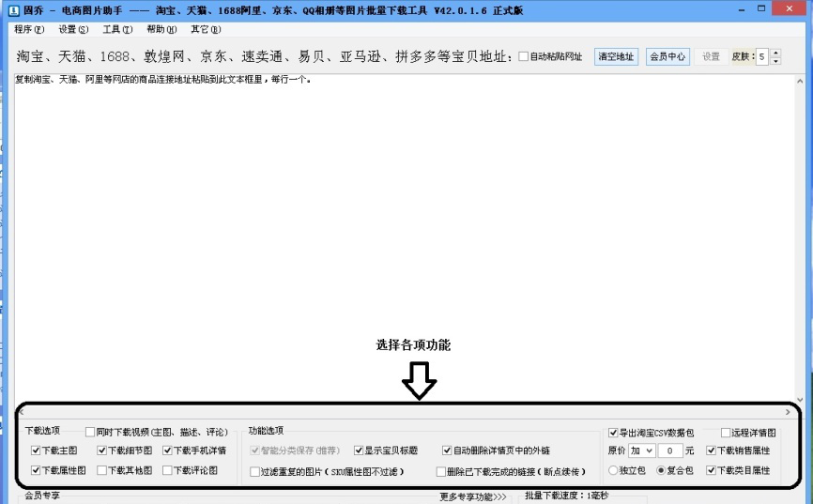Click the vertical scrollbar up arrow
This screenshot has height=504, width=813.
[x=800, y=81]
